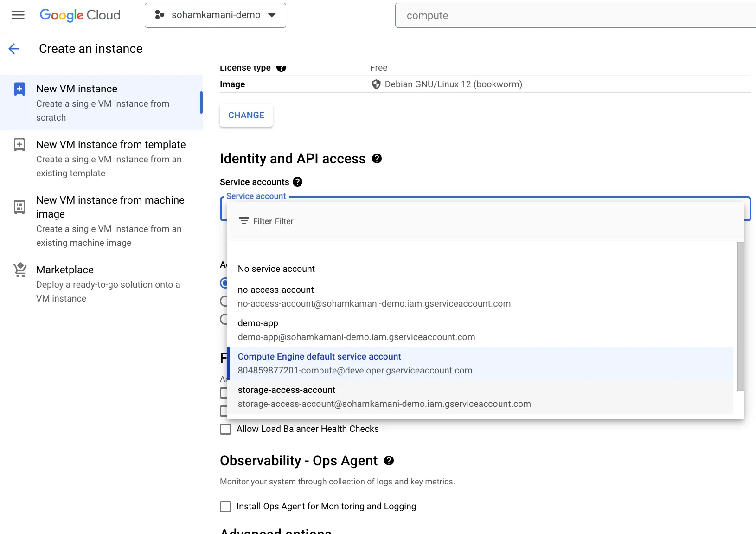756x534 pixels.
Task: Open the navigation hamburger menu
Action: click(x=18, y=15)
